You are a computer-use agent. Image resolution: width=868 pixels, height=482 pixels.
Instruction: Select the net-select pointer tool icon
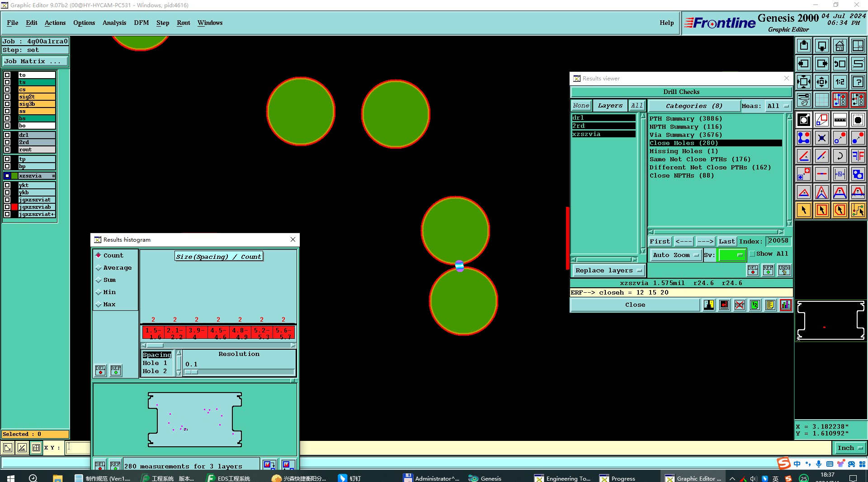tap(858, 210)
